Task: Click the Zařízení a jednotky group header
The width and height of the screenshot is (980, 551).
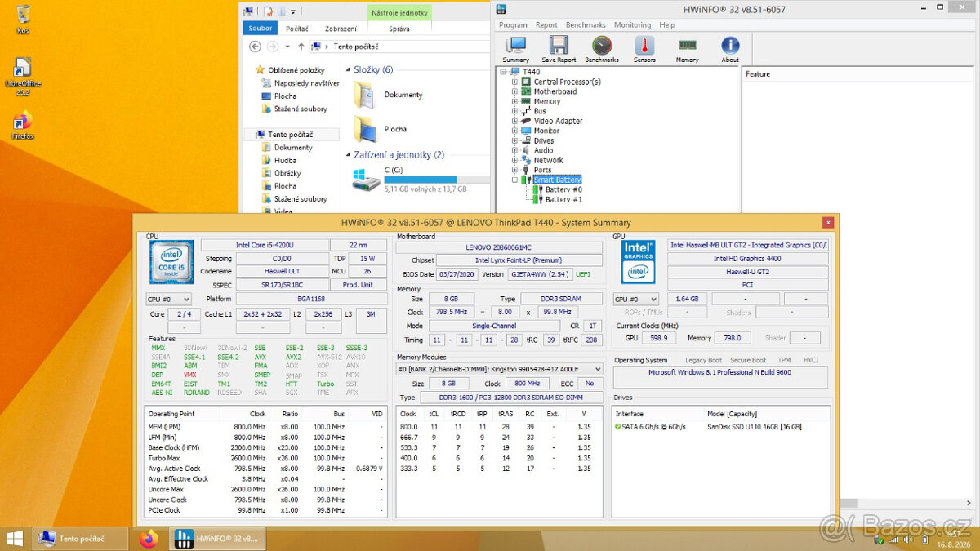Action: pos(399,155)
